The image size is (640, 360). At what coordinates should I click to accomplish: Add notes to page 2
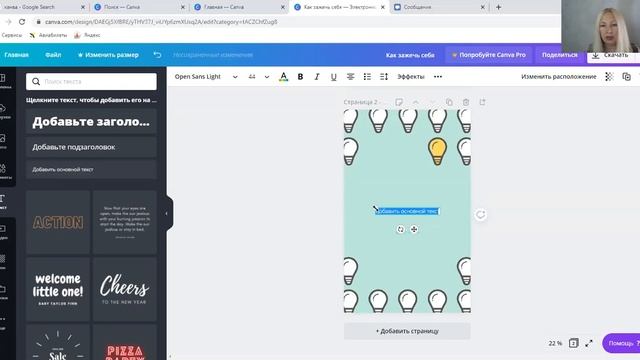click(399, 102)
